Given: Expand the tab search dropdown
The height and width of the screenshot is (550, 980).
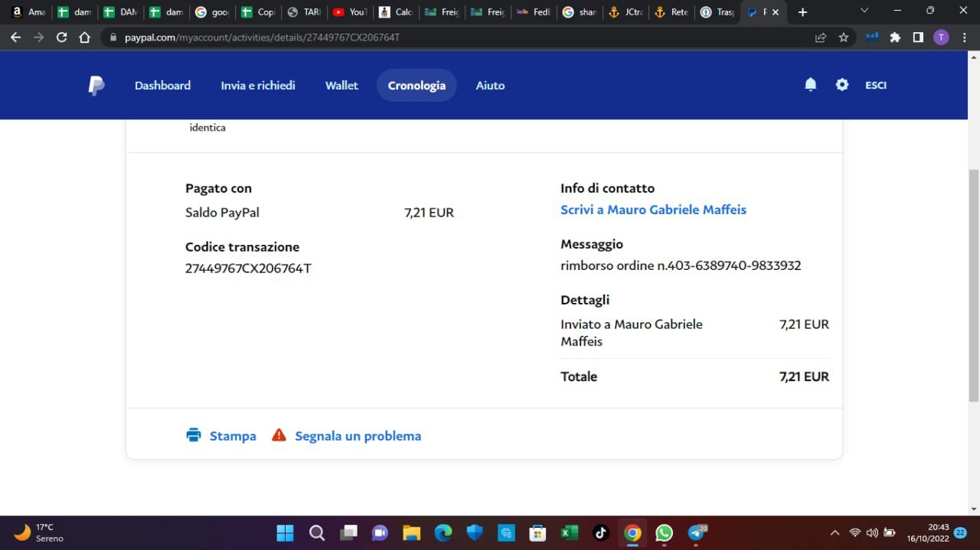Looking at the screenshot, I should coord(864,11).
